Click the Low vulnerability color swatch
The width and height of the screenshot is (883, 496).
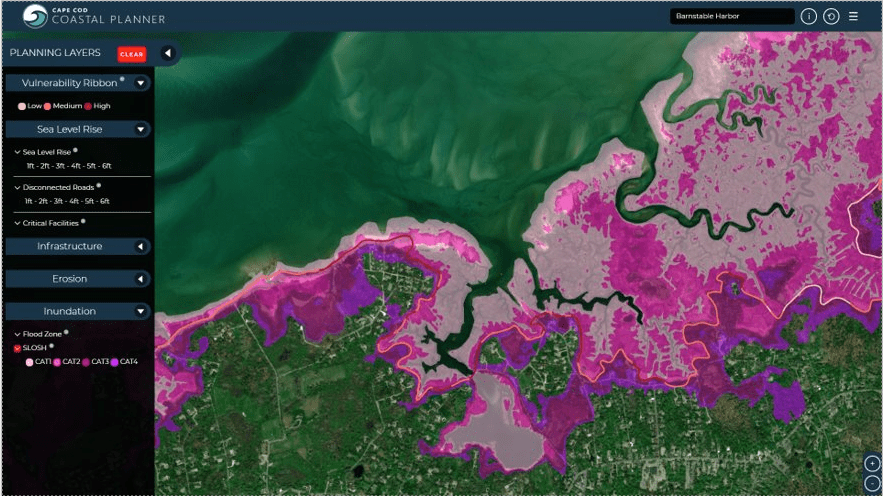click(21, 106)
